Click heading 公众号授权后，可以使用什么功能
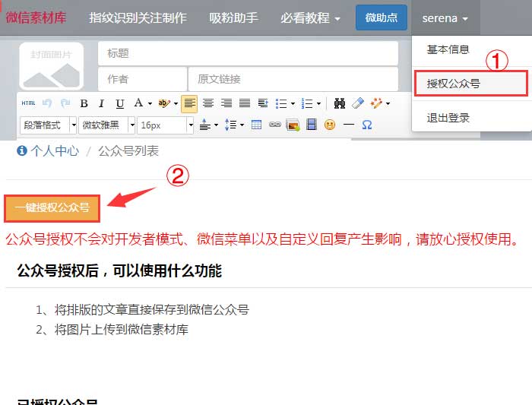Screen dimensions: 532x405 pos(119,271)
